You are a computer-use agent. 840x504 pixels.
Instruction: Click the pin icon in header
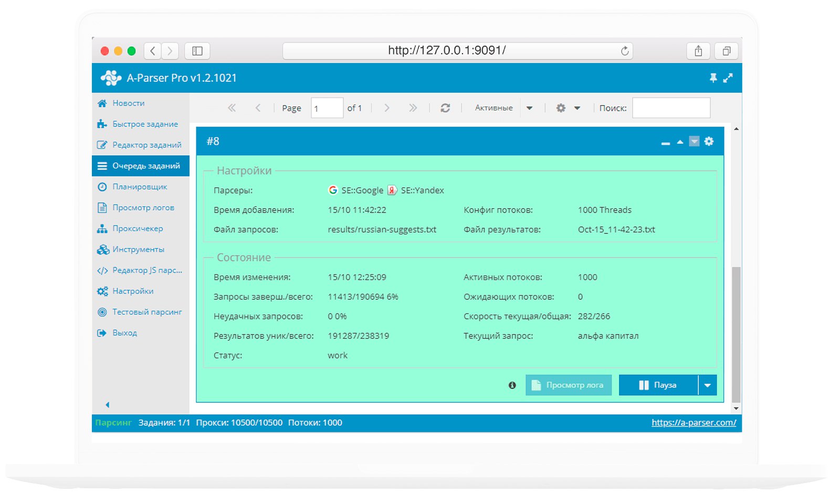point(713,78)
